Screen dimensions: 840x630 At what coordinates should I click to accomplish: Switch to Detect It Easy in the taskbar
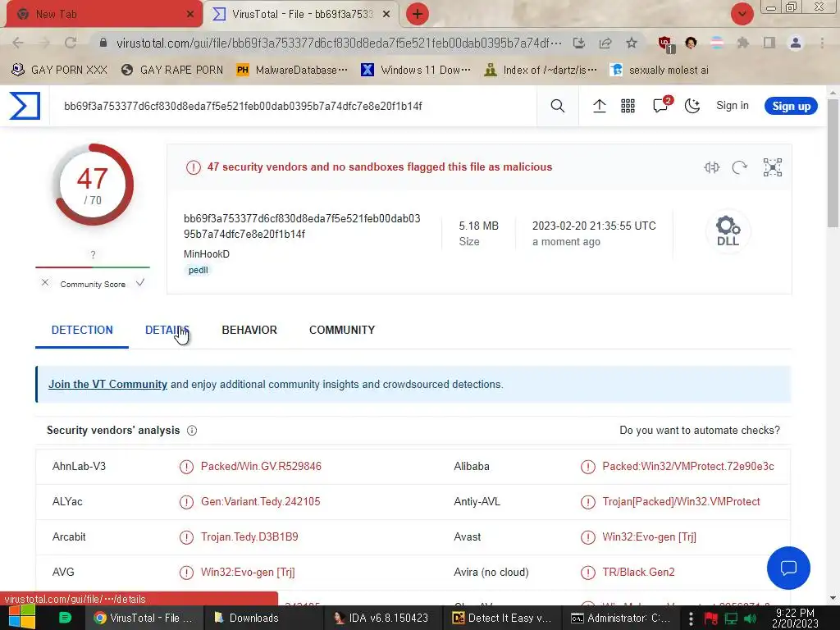pos(502,618)
